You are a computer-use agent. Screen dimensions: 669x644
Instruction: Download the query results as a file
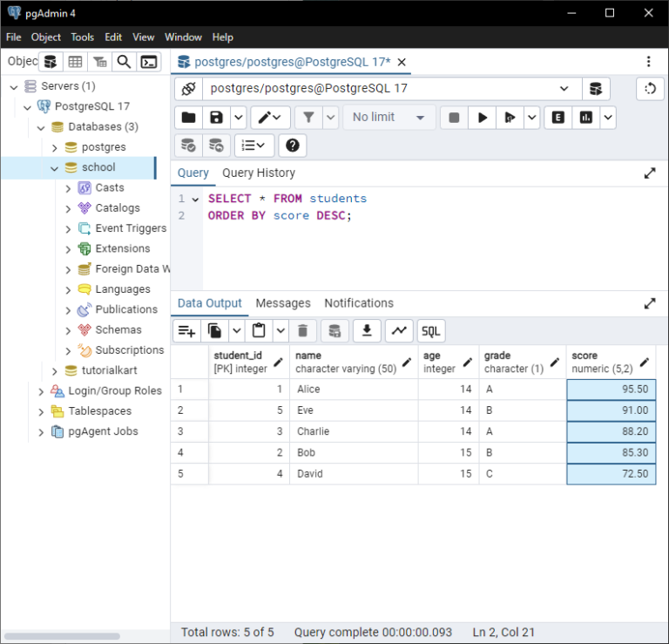[367, 330]
